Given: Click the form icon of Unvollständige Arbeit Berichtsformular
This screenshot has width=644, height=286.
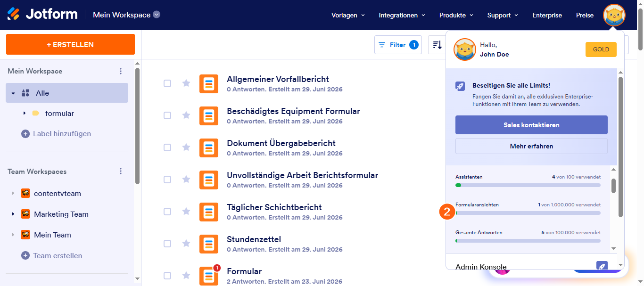Looking at the screenshot, I should (x=209, y=180).
